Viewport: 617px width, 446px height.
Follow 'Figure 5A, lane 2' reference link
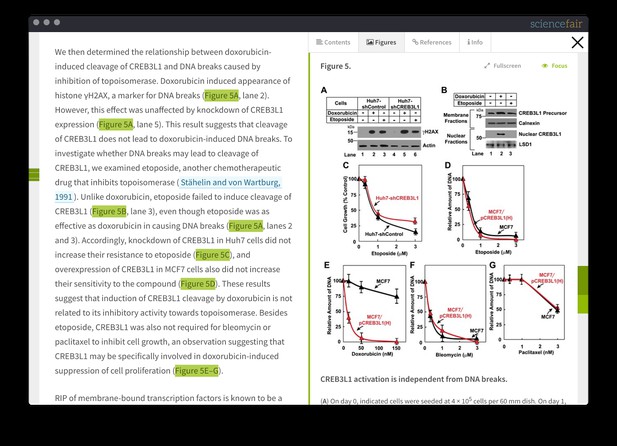pos(221,96)
